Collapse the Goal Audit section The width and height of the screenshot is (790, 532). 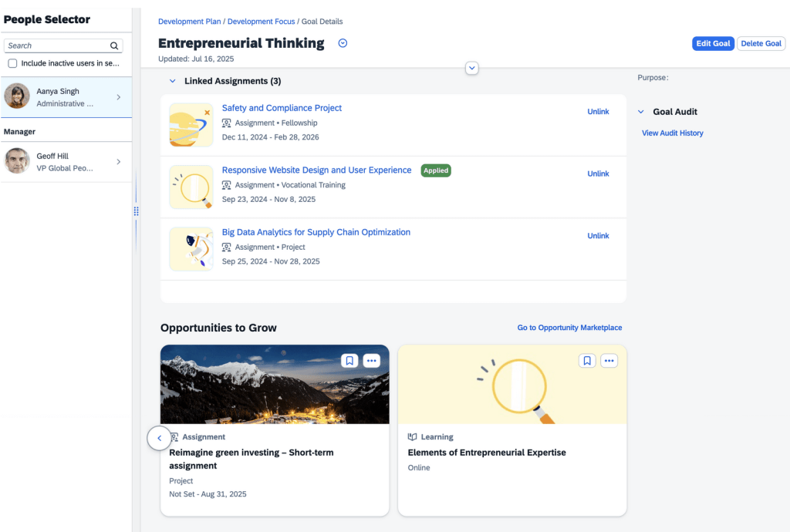641,112
